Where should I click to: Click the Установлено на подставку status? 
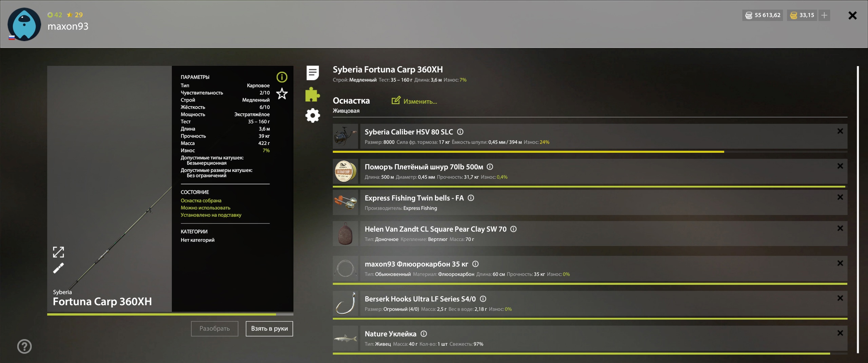[211, 215]
